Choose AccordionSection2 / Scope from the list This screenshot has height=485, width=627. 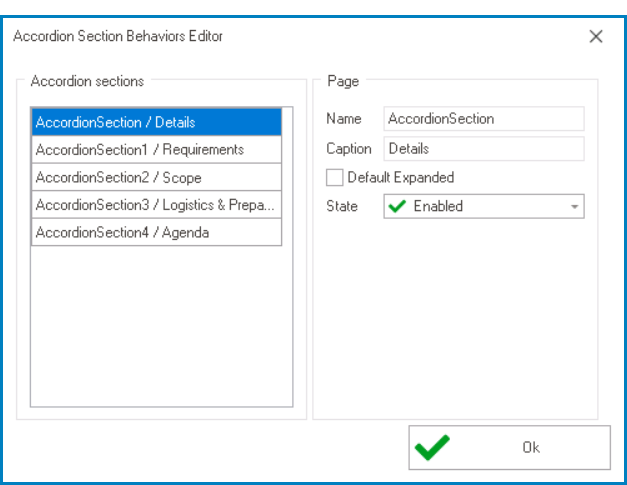pyautogui.click(x=156, y=178)
